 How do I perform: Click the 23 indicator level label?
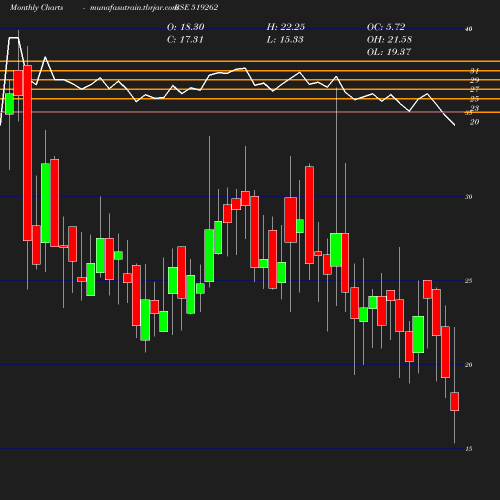(x=475, y=108)
